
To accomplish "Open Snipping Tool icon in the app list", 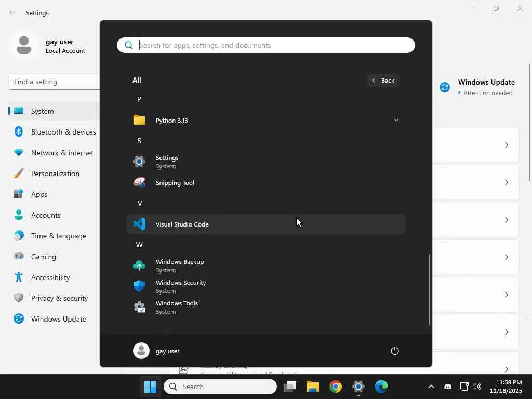I will tap(139, 182).
